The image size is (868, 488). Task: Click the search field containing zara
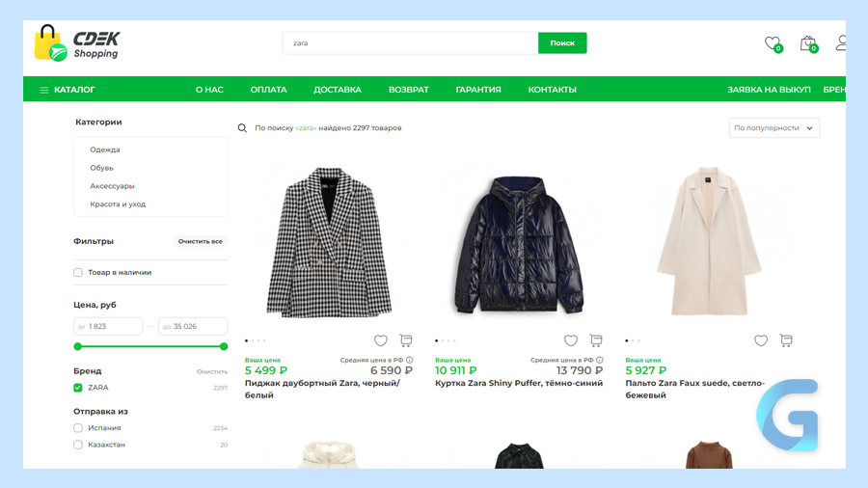[410, 42]
